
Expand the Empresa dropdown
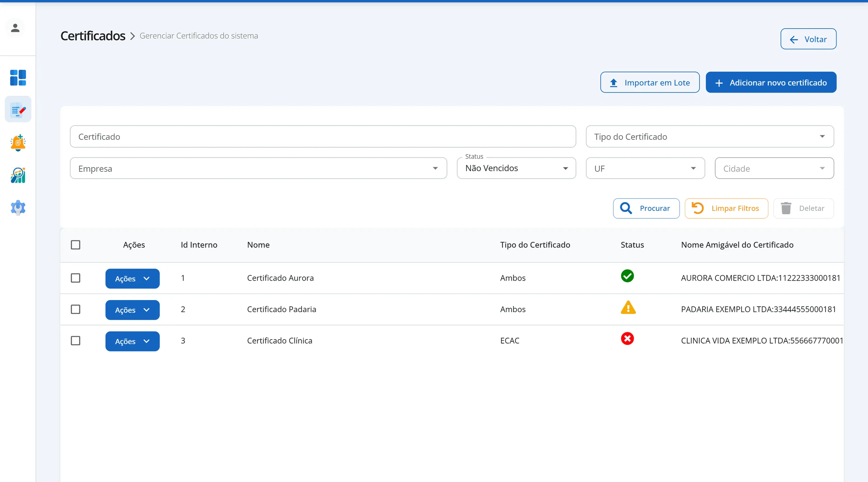click(x=258, y=168)
